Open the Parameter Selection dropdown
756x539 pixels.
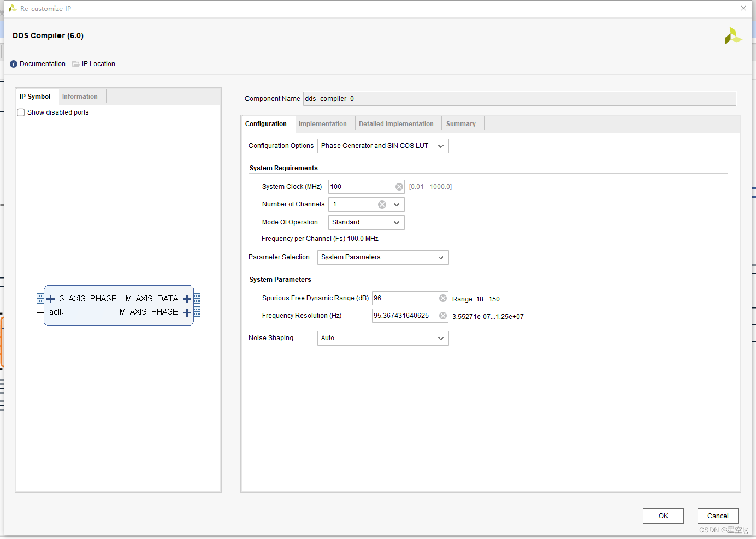click(383, 257)
